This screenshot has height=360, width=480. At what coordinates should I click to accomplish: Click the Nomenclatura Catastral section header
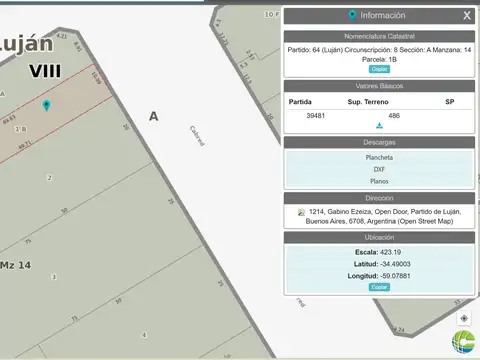(379, 36)
